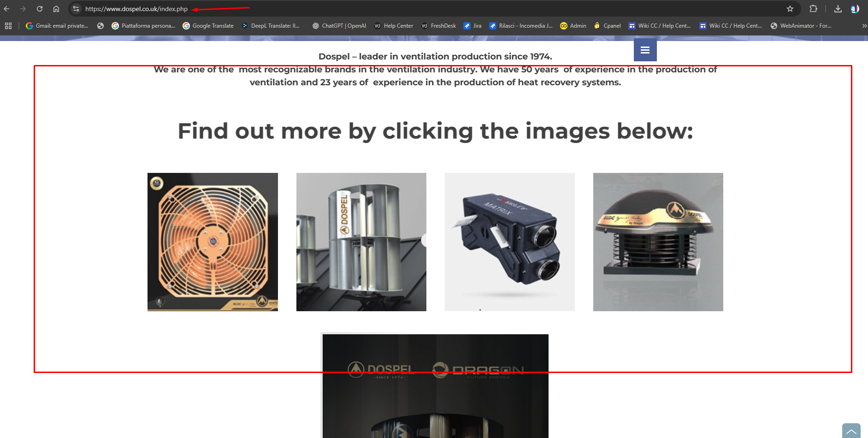Open first Wiki CC / Help Center bookmark

[x=660, y=26]
